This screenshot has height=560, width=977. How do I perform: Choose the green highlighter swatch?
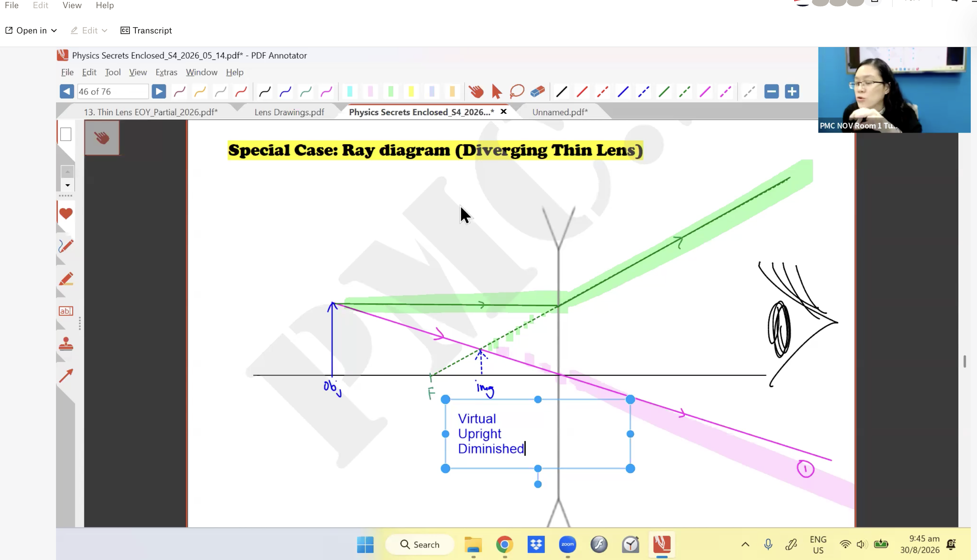click(391, 91)
